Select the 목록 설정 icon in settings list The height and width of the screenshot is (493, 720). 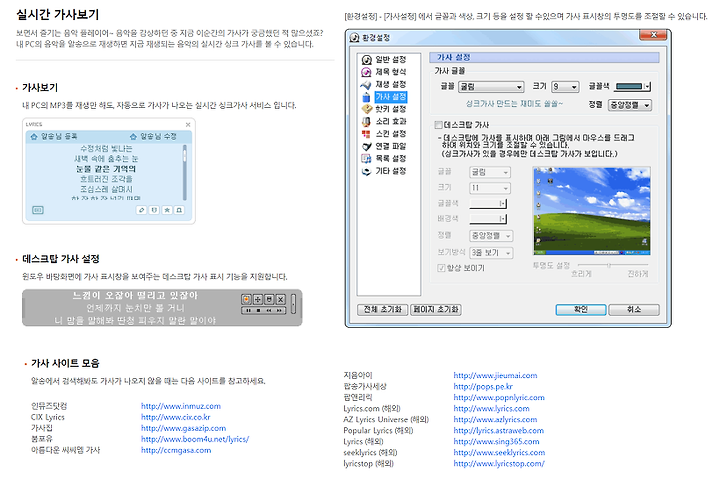point(366,159)
